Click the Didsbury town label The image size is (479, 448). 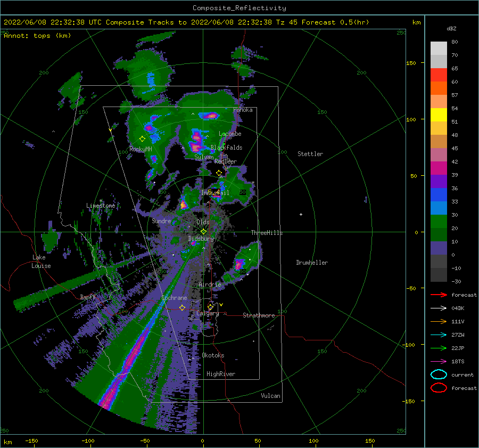[x=201, y=239]
